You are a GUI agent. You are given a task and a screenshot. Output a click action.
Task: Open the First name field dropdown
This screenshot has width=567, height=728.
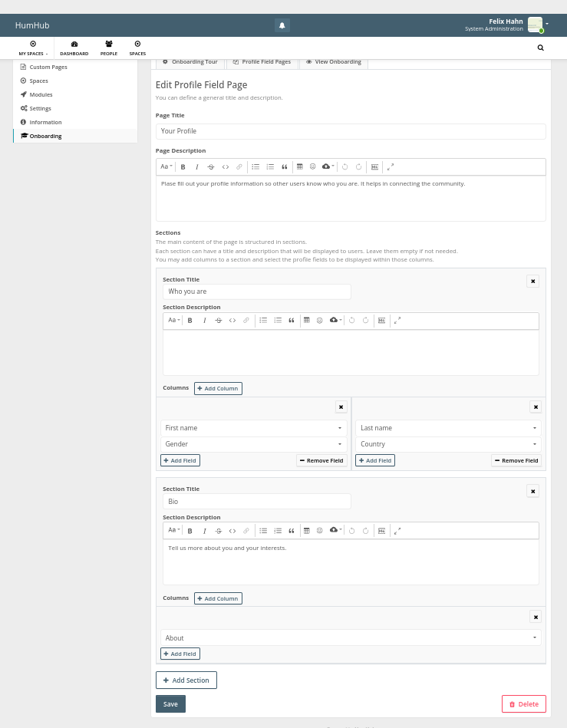tap(253, 428)
